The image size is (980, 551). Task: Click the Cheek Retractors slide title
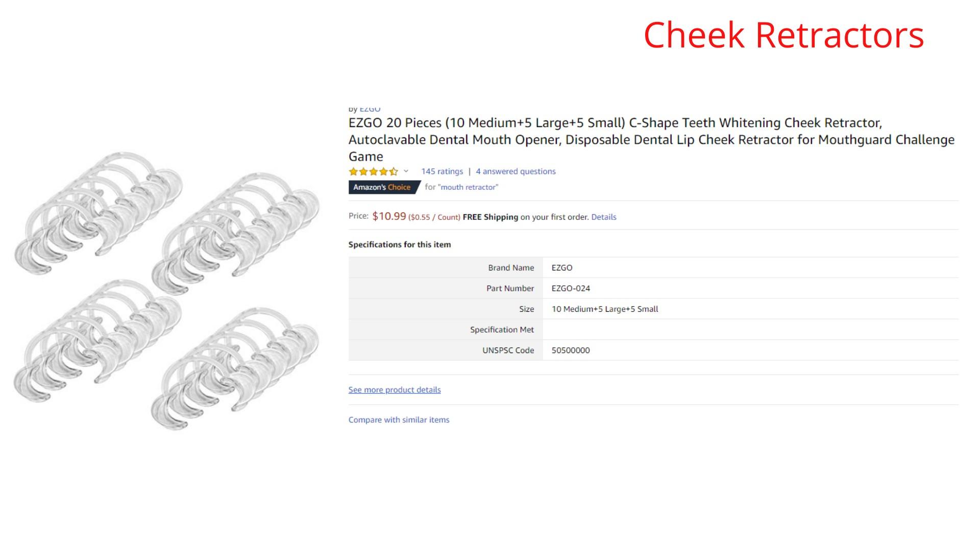click(x=783, y=35)
